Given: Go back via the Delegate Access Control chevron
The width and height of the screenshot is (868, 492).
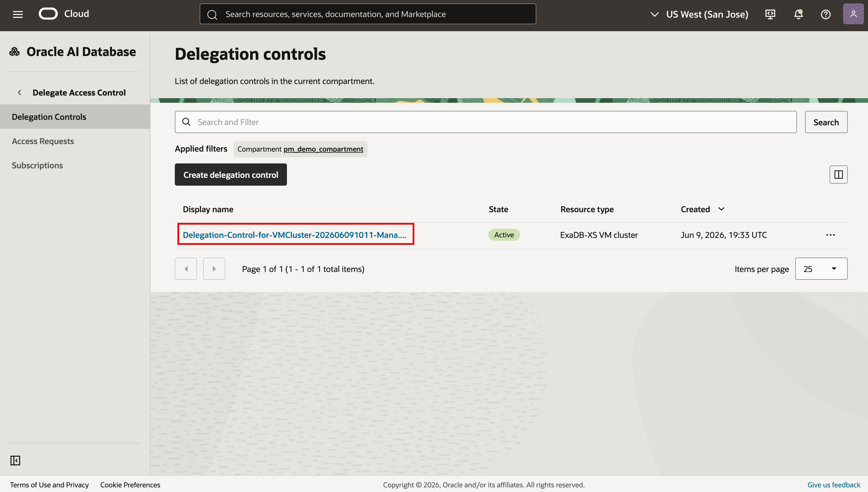Looking at the screenshot, I should [x=20, y=92].
